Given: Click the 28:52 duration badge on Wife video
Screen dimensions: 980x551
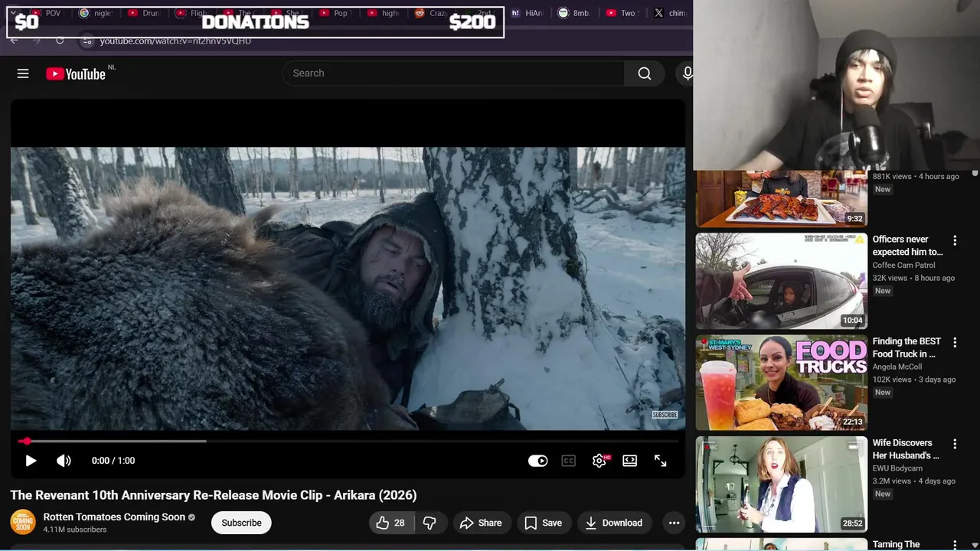Looking at the screenshot, I should tap(852, 524).
